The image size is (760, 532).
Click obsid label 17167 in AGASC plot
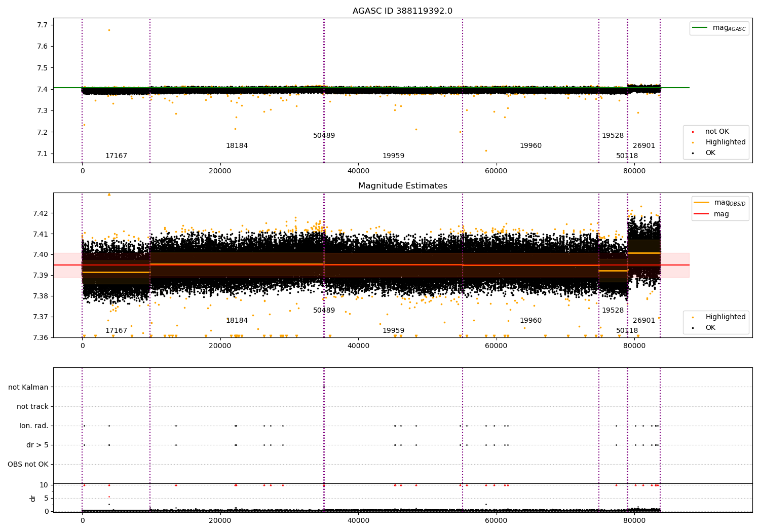tap(116, 156)
